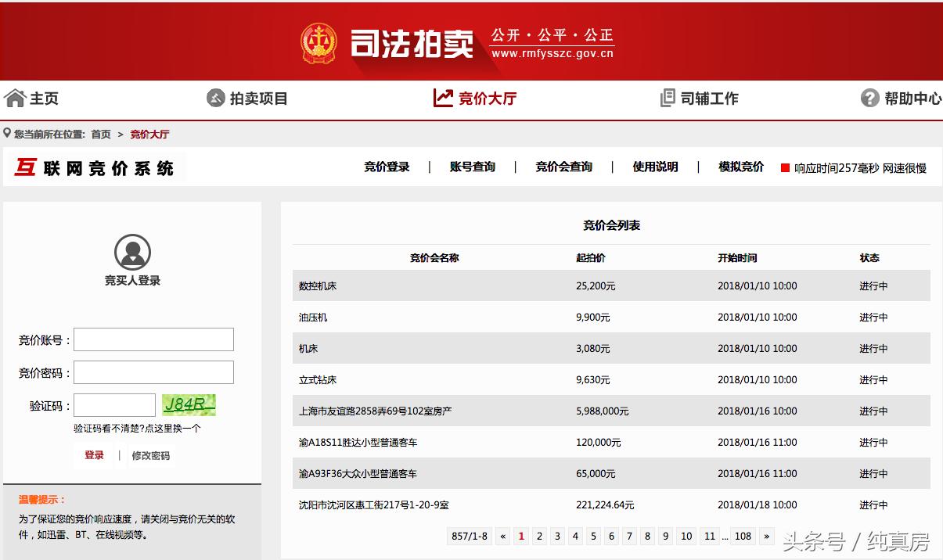Open the 使用说明 section

pos(654,167)
